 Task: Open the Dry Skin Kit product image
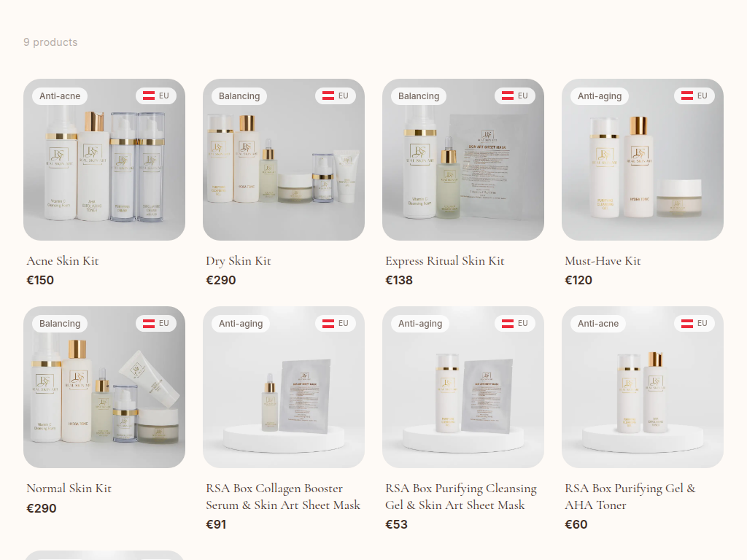coord(284,160)
